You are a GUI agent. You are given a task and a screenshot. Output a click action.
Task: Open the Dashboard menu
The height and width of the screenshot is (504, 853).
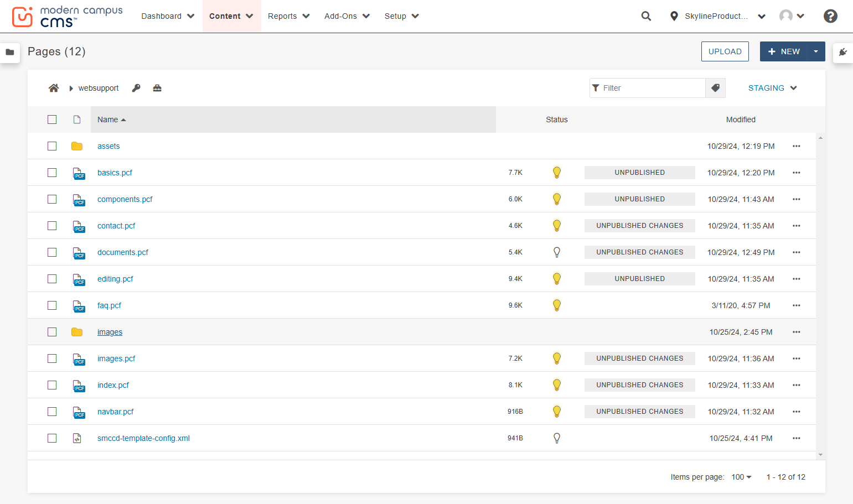click(x=168, y=16)
